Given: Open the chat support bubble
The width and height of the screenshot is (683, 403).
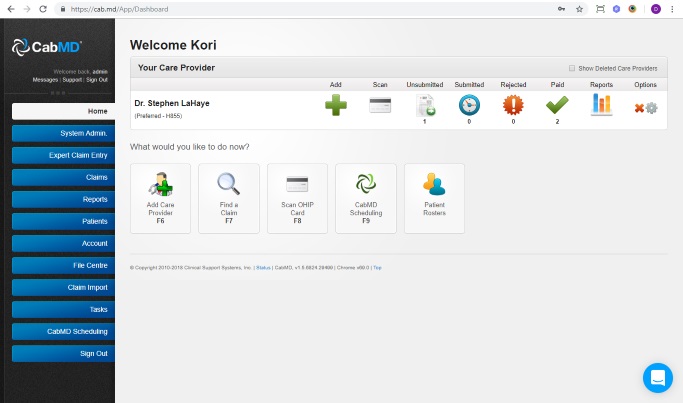Looking at the screenshot, I should [657, 377].
